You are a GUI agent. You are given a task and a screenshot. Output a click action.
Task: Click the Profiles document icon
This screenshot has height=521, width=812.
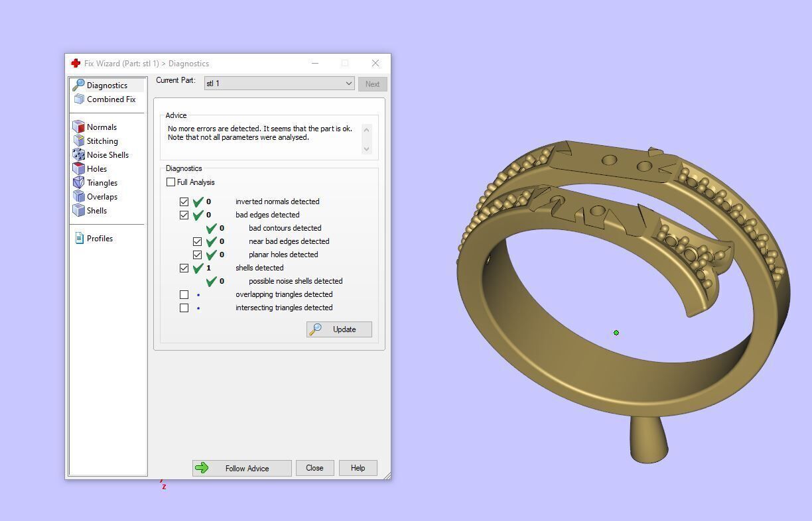(79, 238)
